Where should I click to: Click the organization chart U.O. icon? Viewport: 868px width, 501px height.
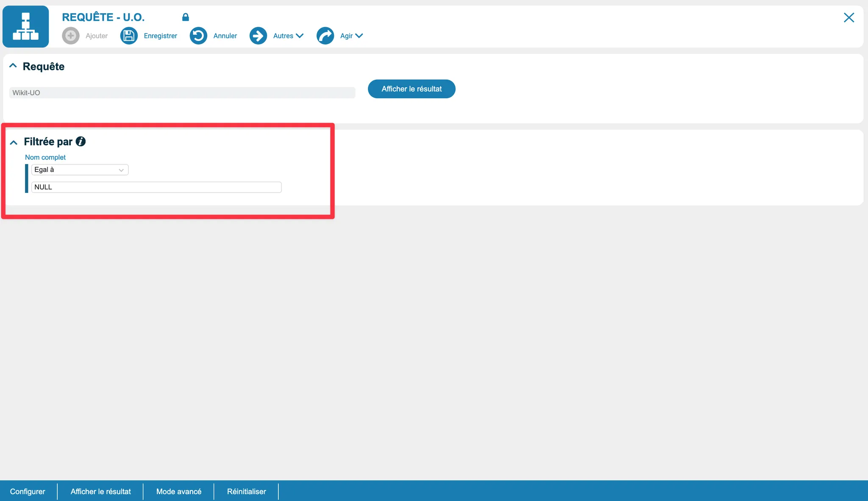coord(25,26)
